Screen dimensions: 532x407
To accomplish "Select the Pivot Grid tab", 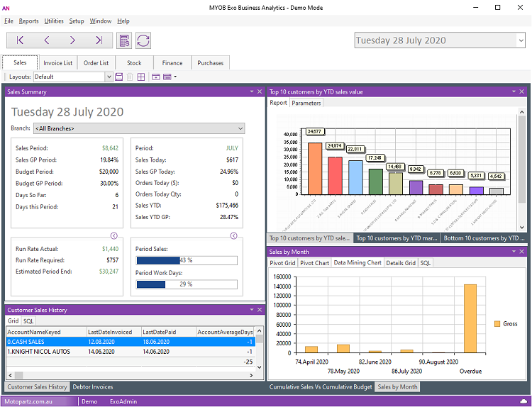I will pyautogui.click(x=282, y=263).
